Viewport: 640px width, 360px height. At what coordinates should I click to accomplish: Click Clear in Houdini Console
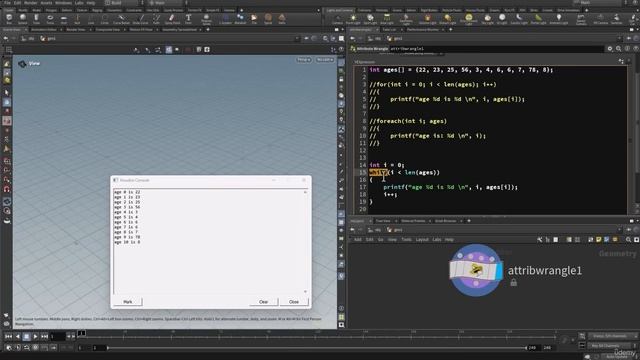[263, 302]
